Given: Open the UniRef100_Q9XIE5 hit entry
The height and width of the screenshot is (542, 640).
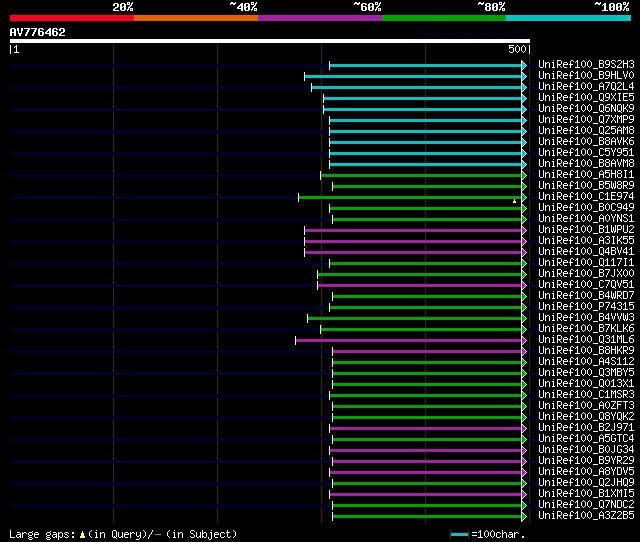Looking at the screenshot, I should pos(586,98).
